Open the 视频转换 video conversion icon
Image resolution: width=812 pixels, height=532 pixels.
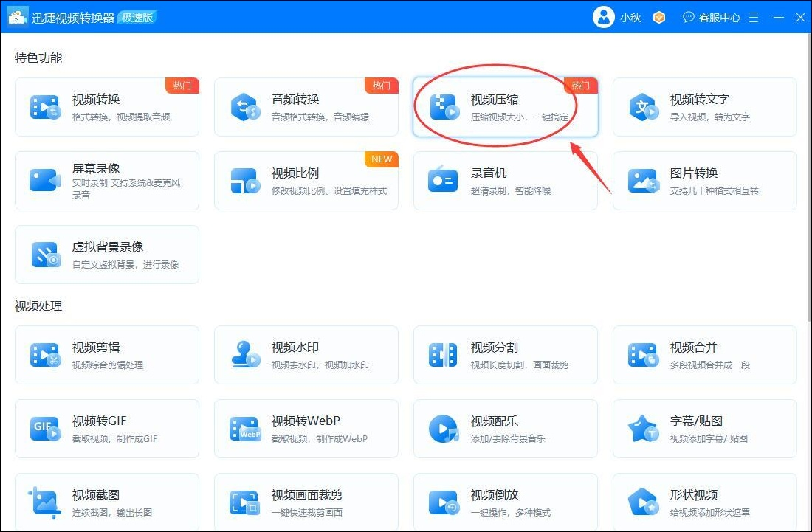(45, 107)
